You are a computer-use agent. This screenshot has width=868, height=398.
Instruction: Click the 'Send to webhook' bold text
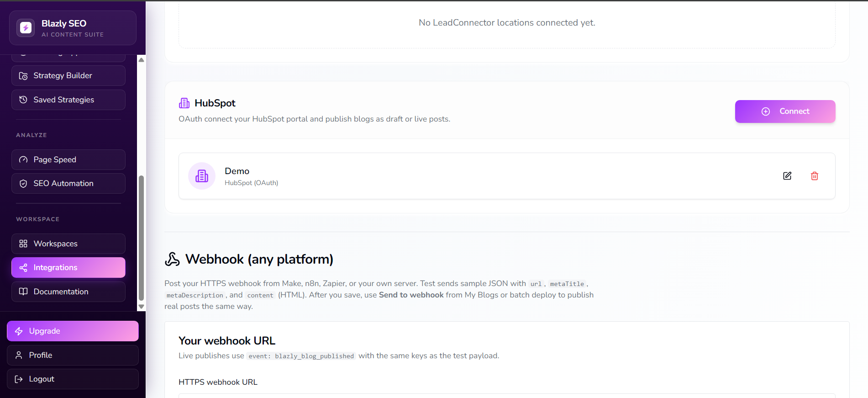(411, 295)
